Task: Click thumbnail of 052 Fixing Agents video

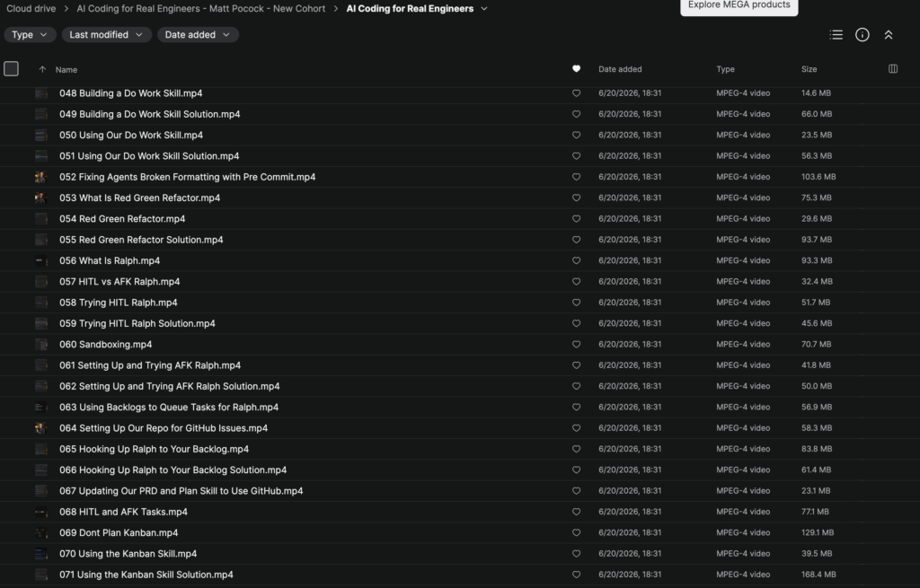Action: coord(41,177)
